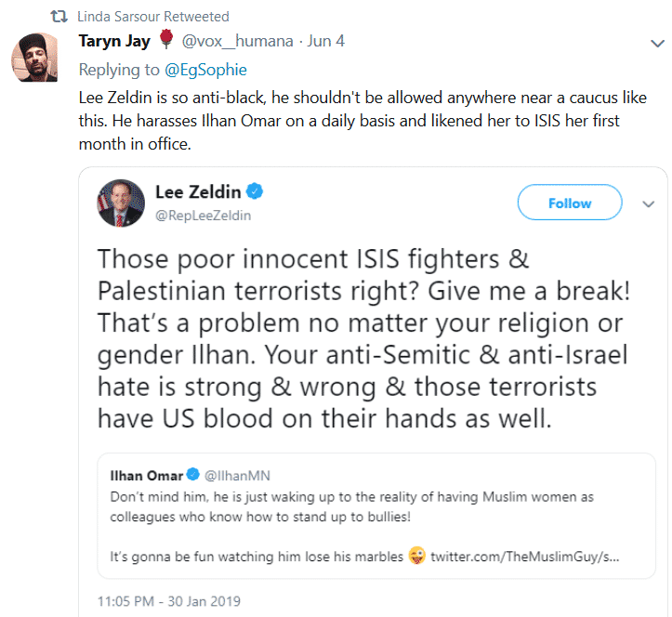672x617 pixels.
Task: Open the chevron menu on Lee Zeldin's tweet
Action: [x=649, y=203]
